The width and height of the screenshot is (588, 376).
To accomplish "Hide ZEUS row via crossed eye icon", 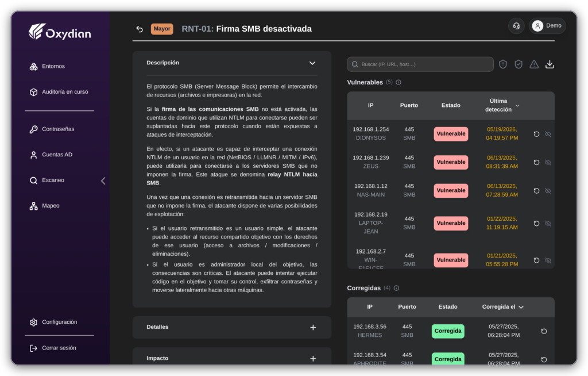I will (x=548, y=163).
